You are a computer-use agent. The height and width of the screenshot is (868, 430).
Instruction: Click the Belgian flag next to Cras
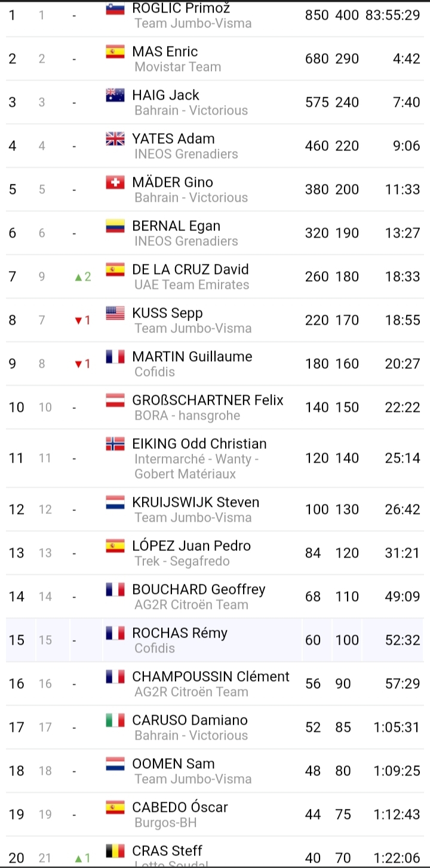click(x=115, y=851)
